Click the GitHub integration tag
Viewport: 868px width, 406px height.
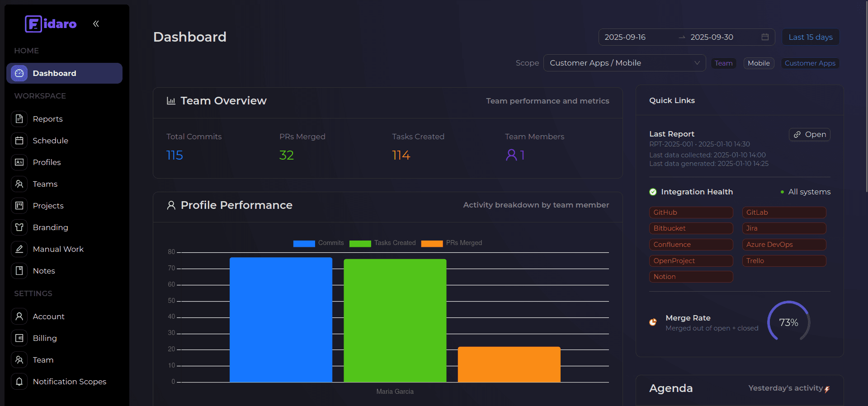(690, 212)
